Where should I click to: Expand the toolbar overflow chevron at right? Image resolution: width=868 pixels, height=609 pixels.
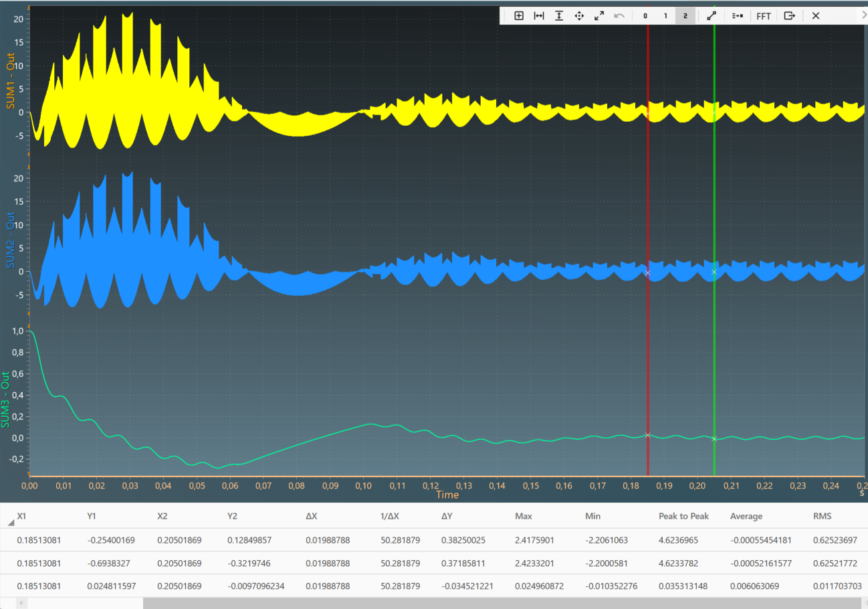pyautogui.click(x=863, y=13)
